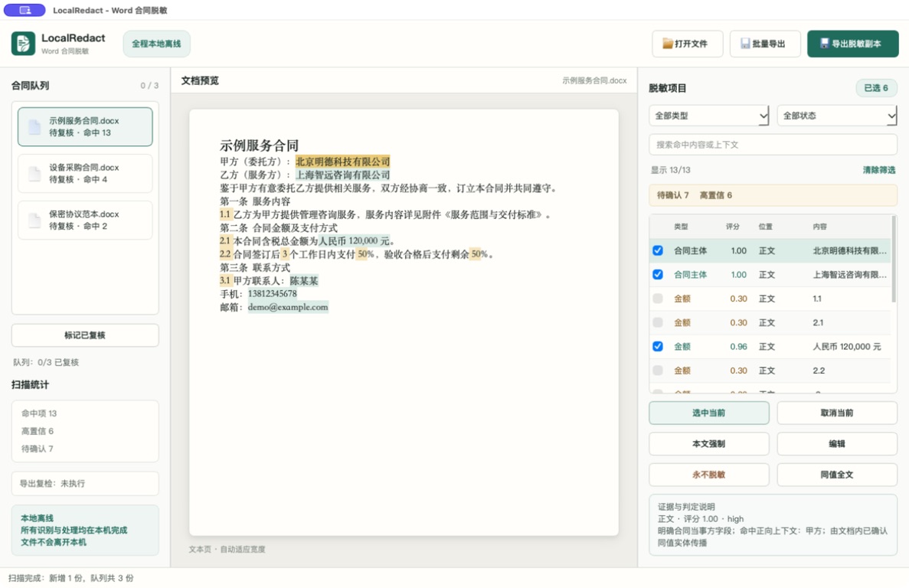This screenshot has height=588, width=909.
Task: Click highlighted 北京明德科技有限公司 in the preview
Action: 342,162
